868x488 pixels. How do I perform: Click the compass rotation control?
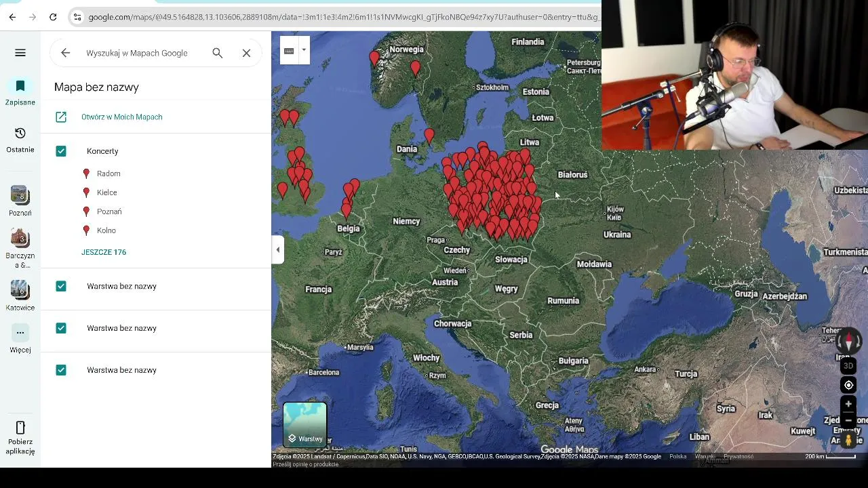coord(848,342)
